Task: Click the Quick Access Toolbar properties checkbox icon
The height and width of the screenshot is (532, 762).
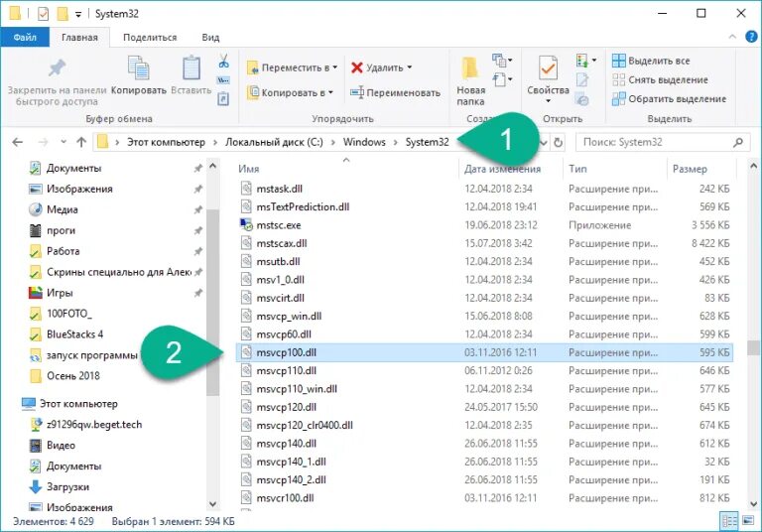Action: coord(44,14)
